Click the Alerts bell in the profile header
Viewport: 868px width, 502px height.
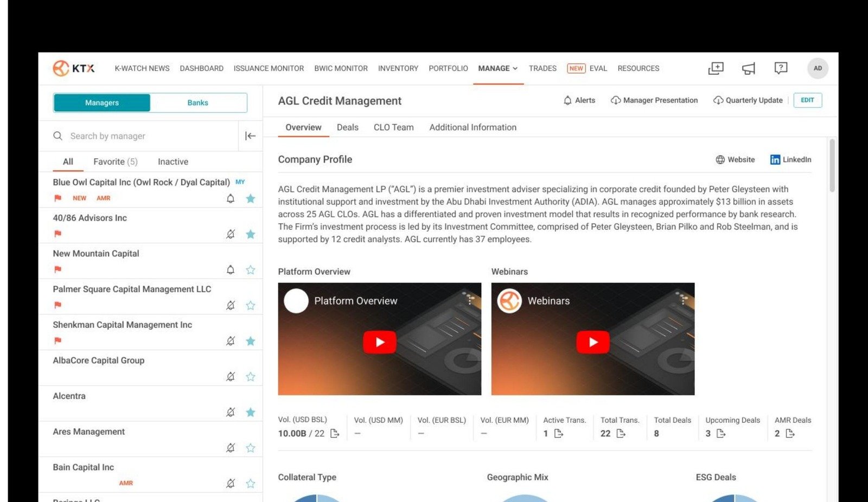click(579, 100)
